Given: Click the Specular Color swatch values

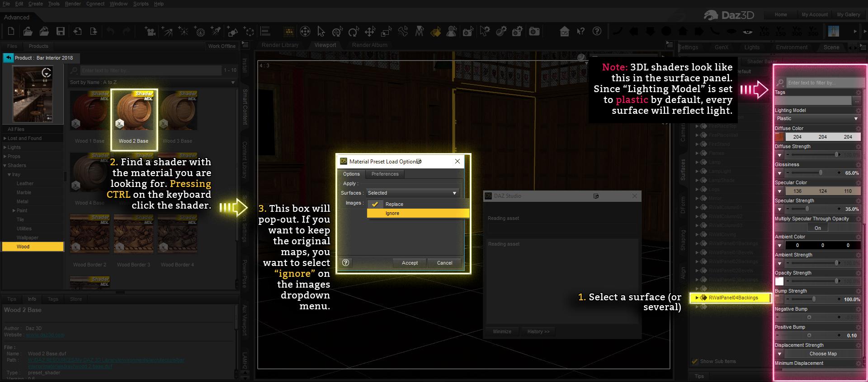Looking at the screenshot, I should pyautogui.click(x=823, y=191).
